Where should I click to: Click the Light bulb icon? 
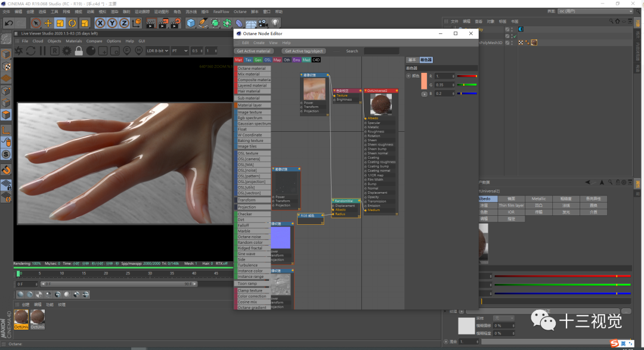click(x=275, y=23)
